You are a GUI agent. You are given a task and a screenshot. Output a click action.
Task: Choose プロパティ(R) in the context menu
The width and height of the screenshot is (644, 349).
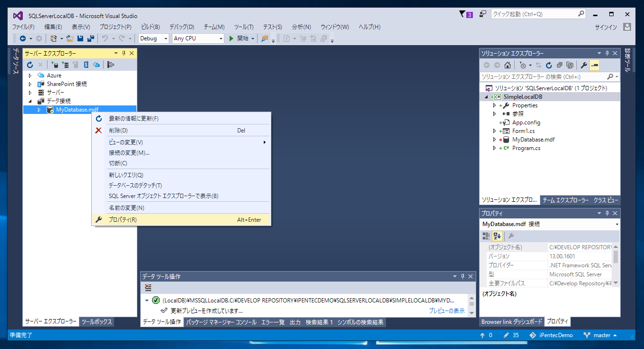click(181, 220)
